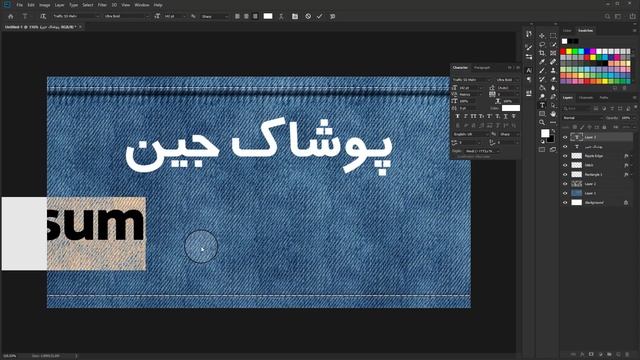
Task: Select the Horizontal Type tool
Action: [x=542, y=105]
